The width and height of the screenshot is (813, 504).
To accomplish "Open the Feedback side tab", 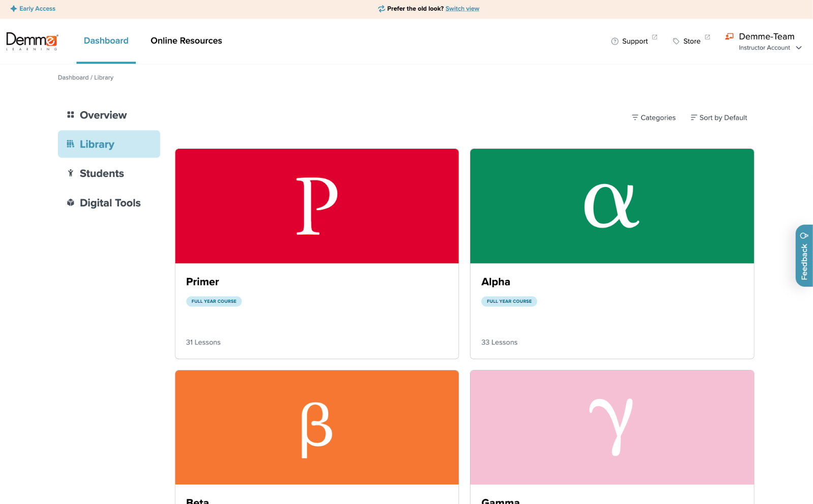I will tap(804, 256).
